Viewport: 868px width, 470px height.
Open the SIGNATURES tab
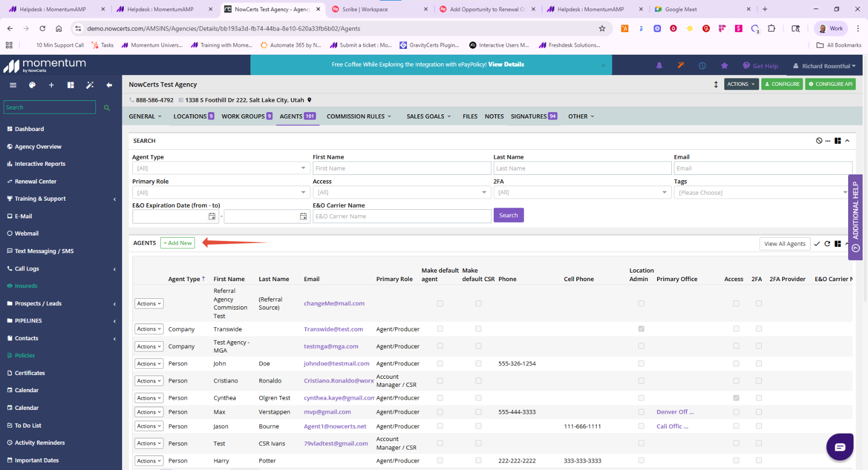(534, 116)
